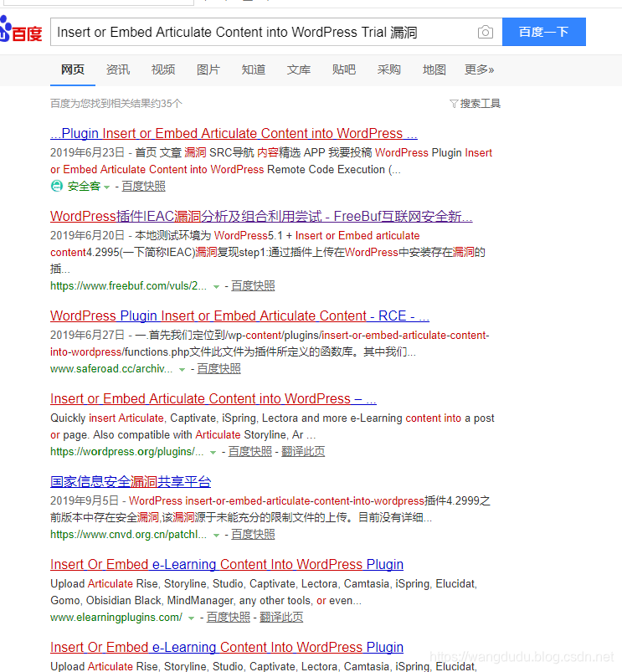Focus the Baidu search input field

276,32
